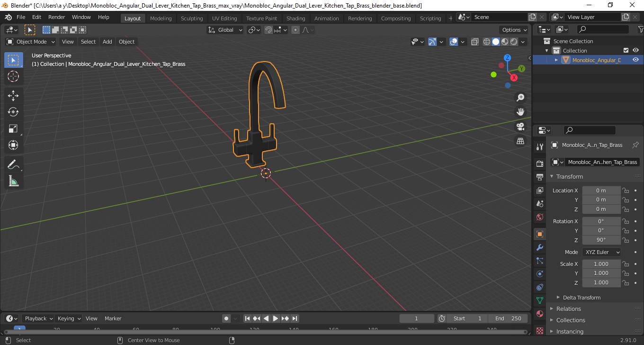Viewport: 644px width, 345px height.
Task: Switch to wireframe viewport shading
Action: [487, 42]
